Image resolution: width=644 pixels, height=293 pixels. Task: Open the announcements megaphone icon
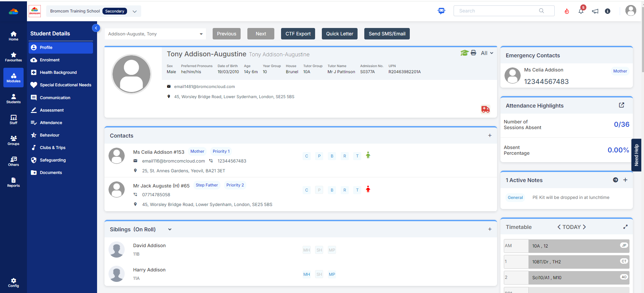(x=595, y=11)
